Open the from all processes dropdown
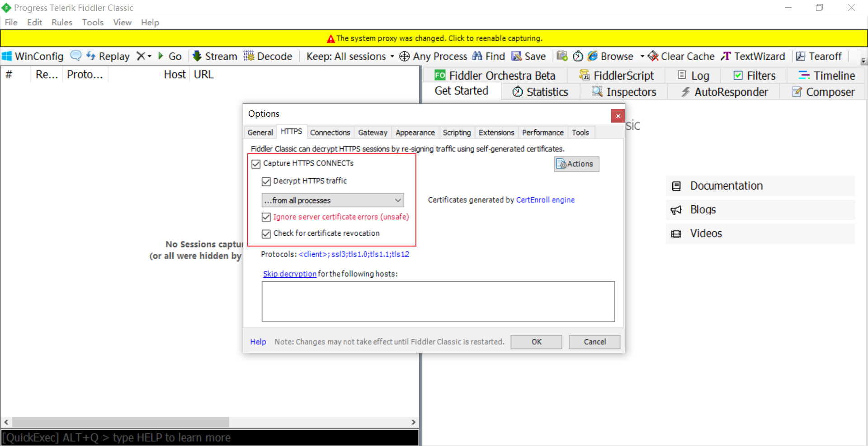Image resolution: width=868 pixels, height=446 pixels. click(333, 200)
